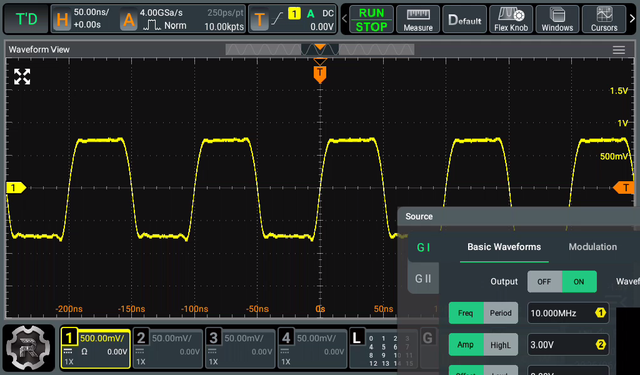Click the 4.00GSa/s sample rate value
The width and height of the screenshot is (640, 375).
tap(161, 13)
